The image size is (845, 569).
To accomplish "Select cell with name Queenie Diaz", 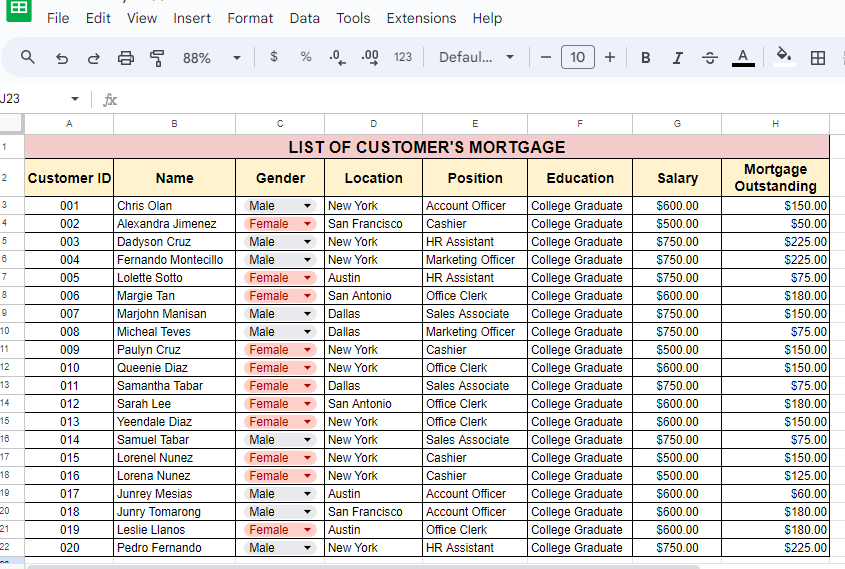I will pyautogui.click(x=175, y=367).
